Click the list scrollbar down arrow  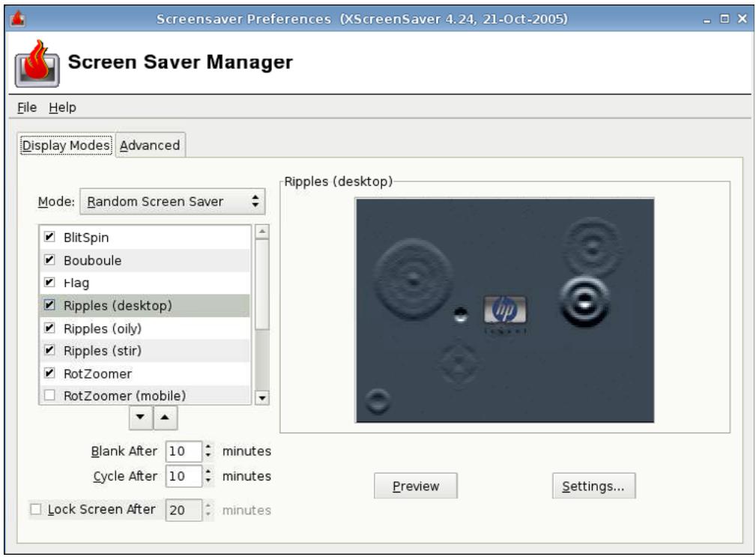tap(261, 398)
